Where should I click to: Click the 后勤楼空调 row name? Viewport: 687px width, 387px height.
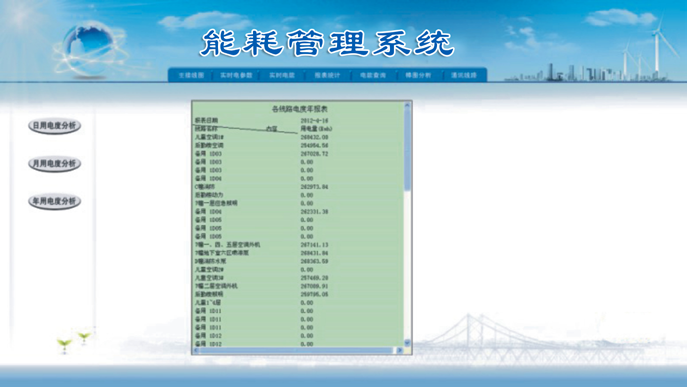pos(209,146)
